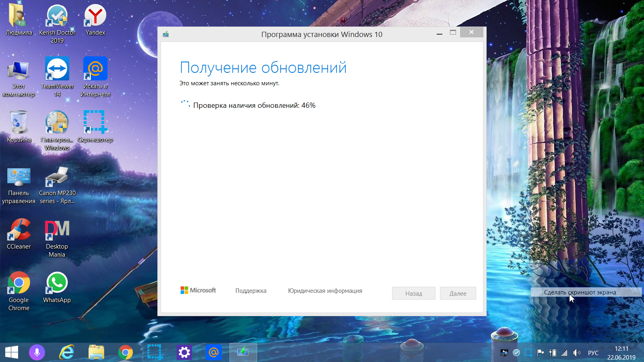Click the Это может занять несколько минут text

coord(229,83)
